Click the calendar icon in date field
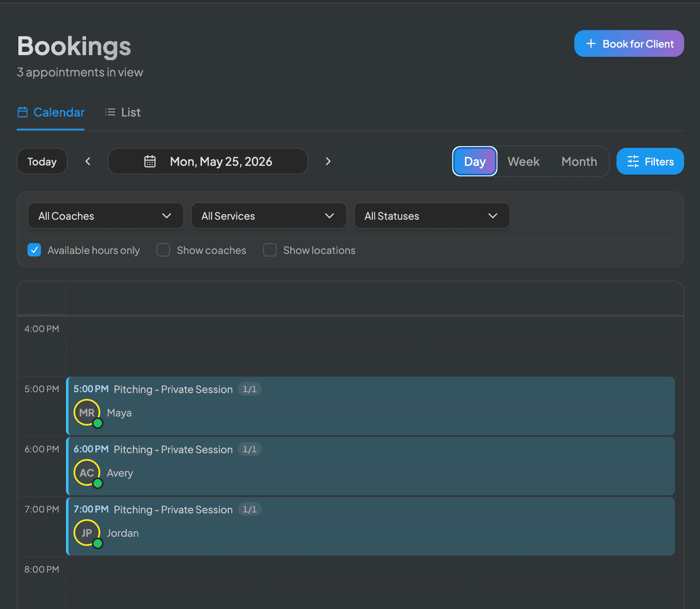 pos(150,161)
